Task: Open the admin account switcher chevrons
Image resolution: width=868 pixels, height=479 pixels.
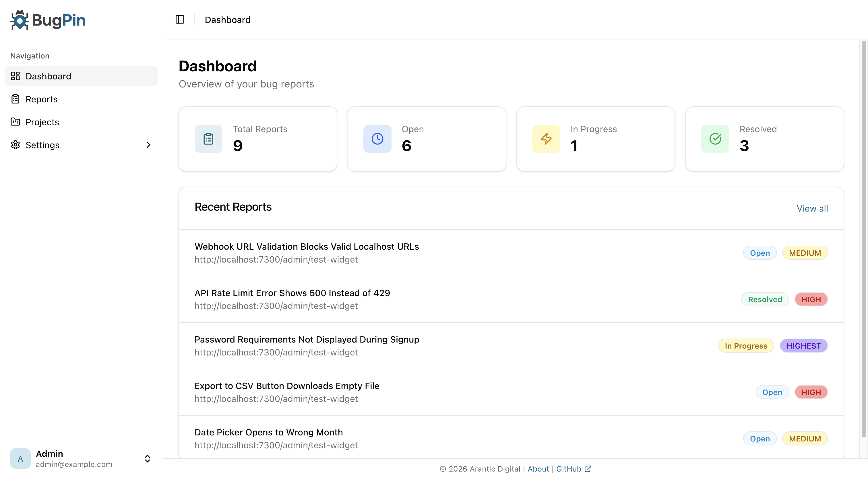Action: (x=147, y=458)
